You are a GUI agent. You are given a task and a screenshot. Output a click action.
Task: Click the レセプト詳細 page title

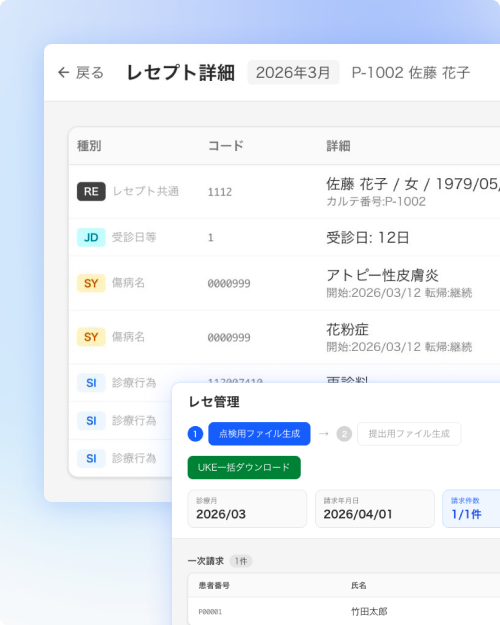(181, 73)
